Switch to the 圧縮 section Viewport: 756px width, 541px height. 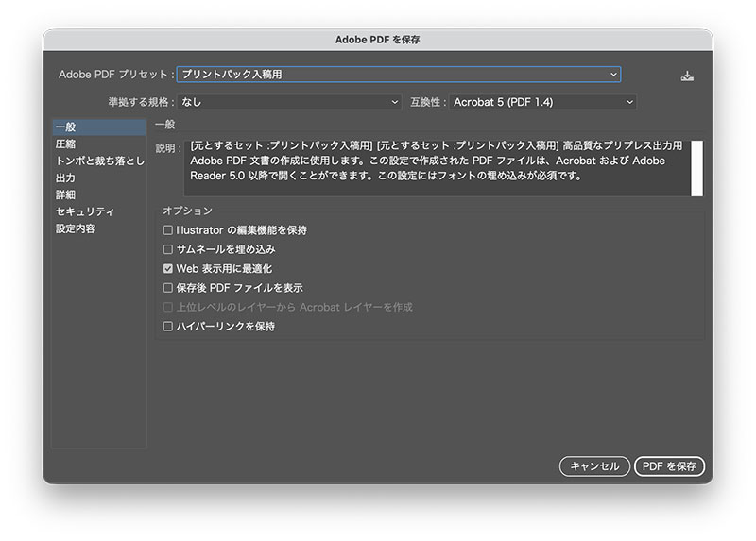(x=66, y=144)
